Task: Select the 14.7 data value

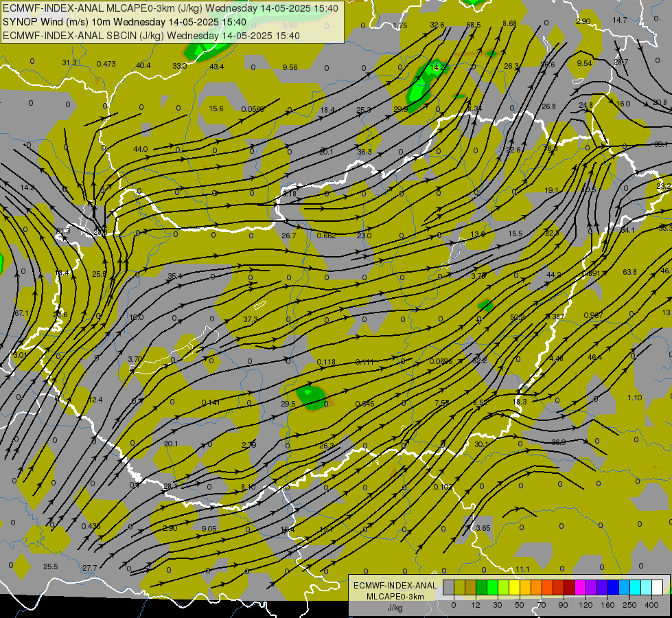Action: click(x=620, y=20)
